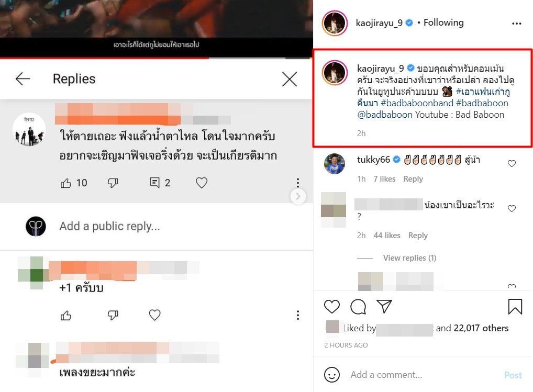Open the replies icon showing 2
Screen dimensions: 533x392
click(x=154, y=183)
